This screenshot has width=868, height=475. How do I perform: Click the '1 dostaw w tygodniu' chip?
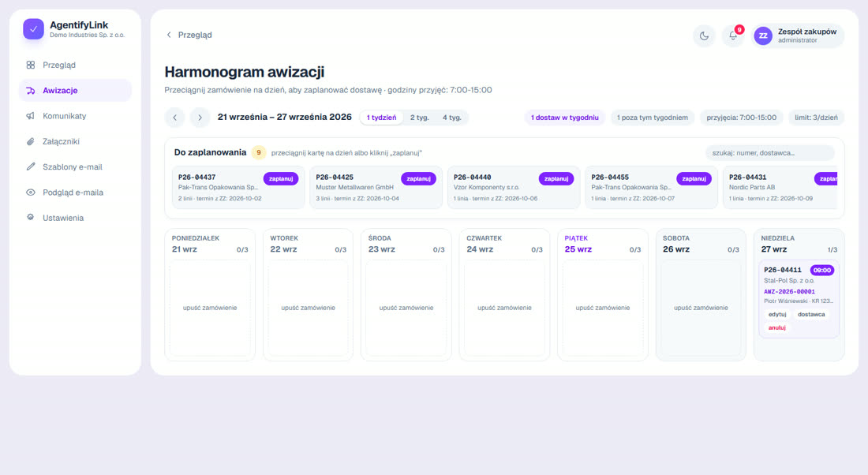pyautogui.click(x=565, y=118)
